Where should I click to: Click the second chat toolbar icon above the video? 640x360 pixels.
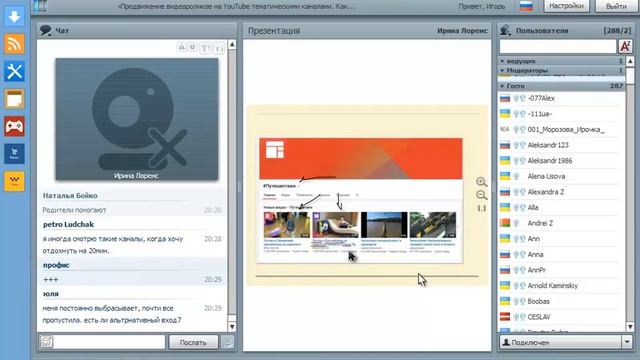pos(192,47)
